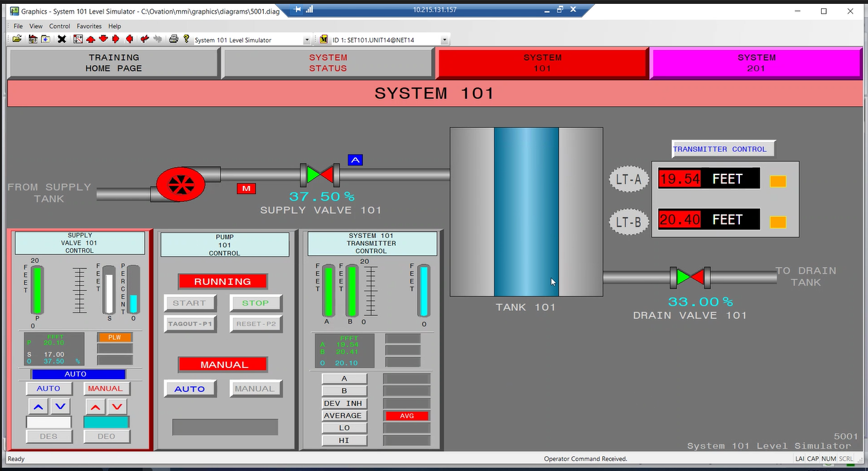The height and width of the screenshot is (471, 868).
Task: Switch to the SYSTEM 201 tab
Action: point(756,63)
